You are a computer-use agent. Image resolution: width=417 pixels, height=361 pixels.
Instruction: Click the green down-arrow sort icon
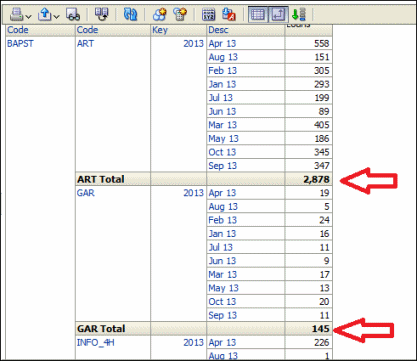coord(299,15)
